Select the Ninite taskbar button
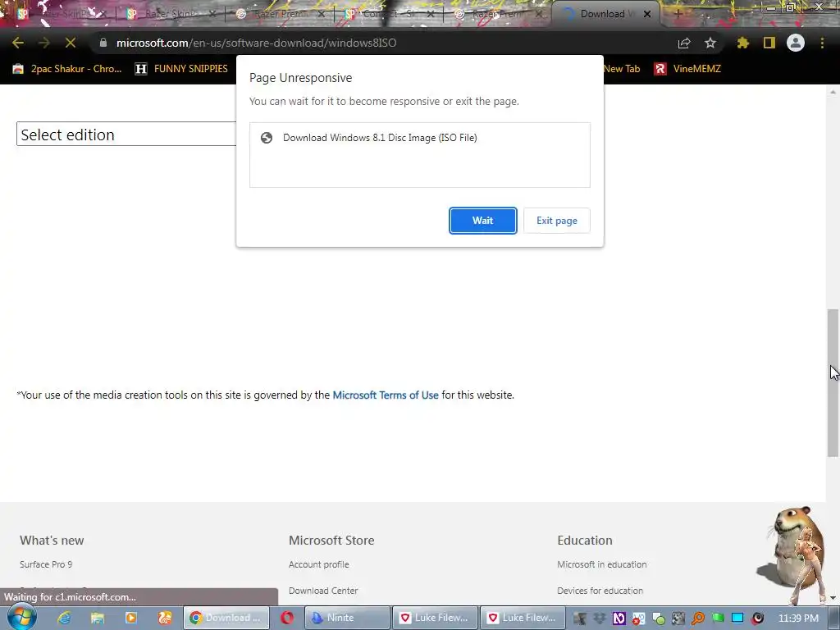The width and height of the screenshot is (840, 630). point(347,618)
